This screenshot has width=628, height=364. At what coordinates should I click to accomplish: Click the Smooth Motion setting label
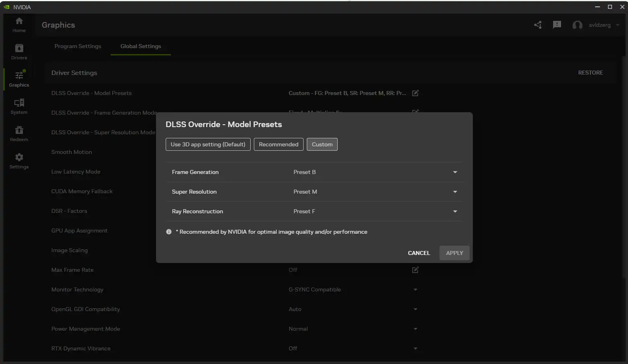(72, 152)
